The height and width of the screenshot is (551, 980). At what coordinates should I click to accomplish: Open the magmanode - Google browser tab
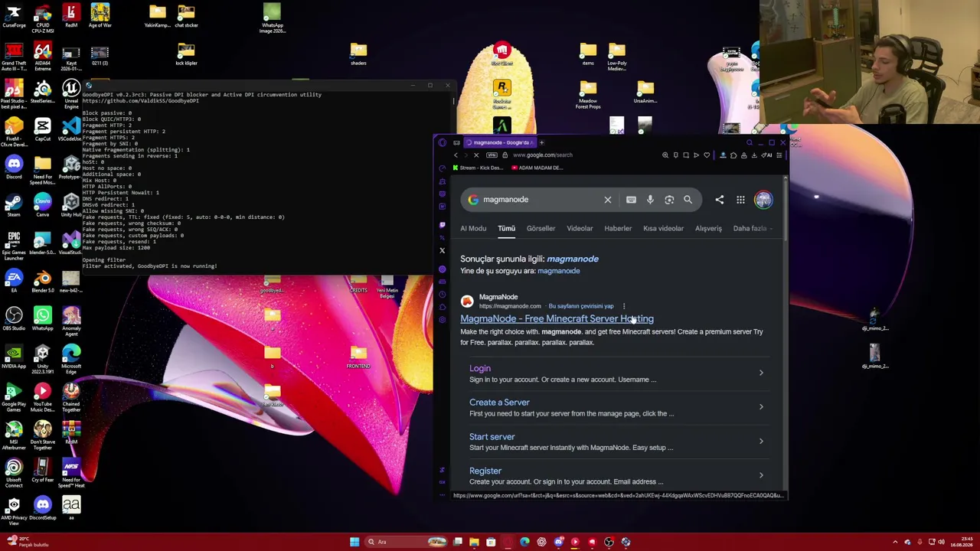click(499, 142)
